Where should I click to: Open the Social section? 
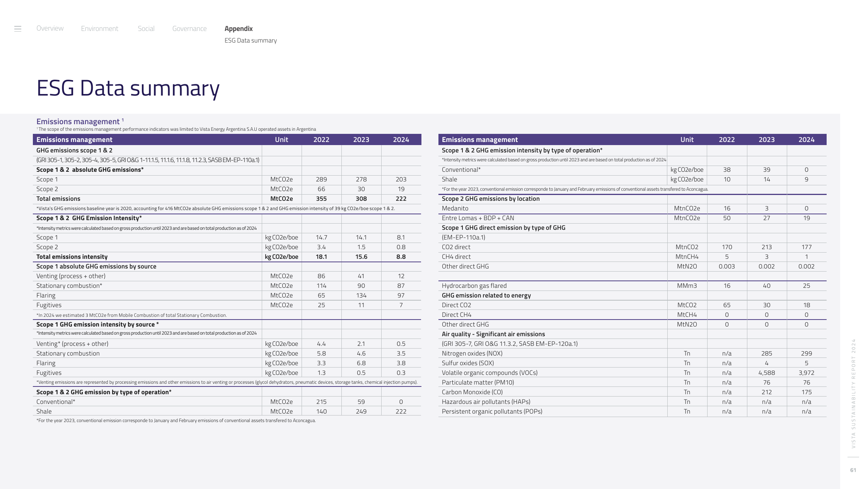(x=146, y=29)
